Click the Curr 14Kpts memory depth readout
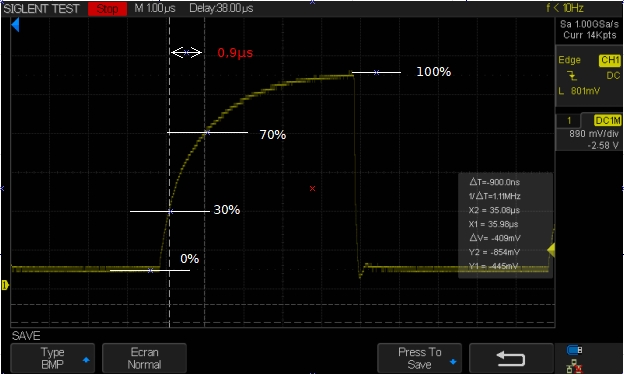 [590, 35]
